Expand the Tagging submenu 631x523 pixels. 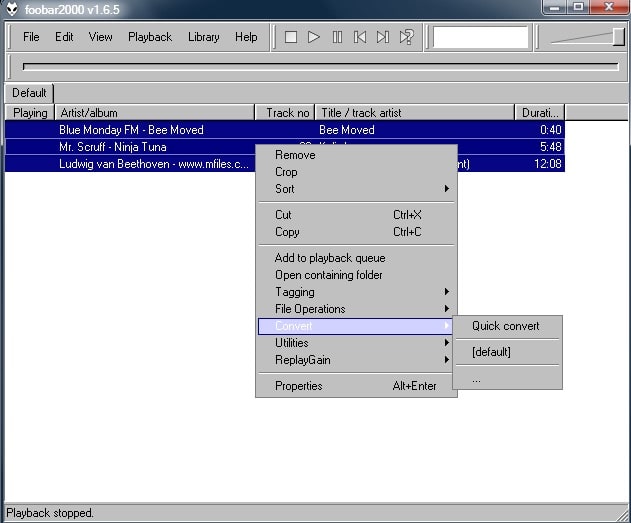pos(356,292)
